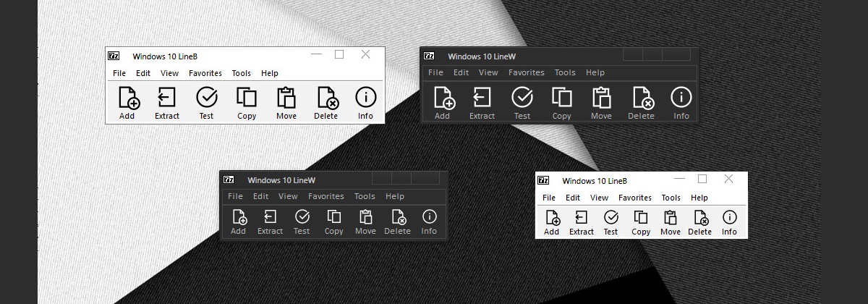868x304 pixels.
Task: Open Favorites menu in small dark LineW window
Action: pyautogui.click(x=326, y=196)
